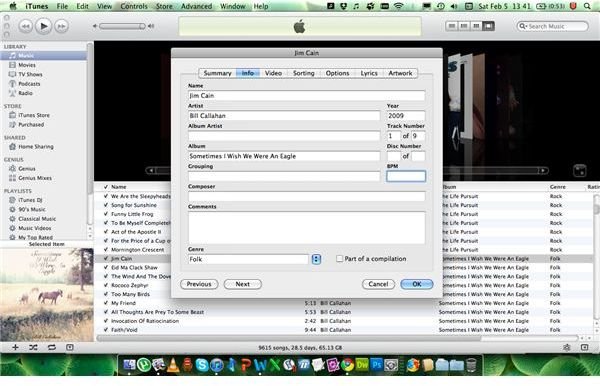Click the Genius button at bottom right
Viewport: 600px width, 386px height.
coord(567,347)
